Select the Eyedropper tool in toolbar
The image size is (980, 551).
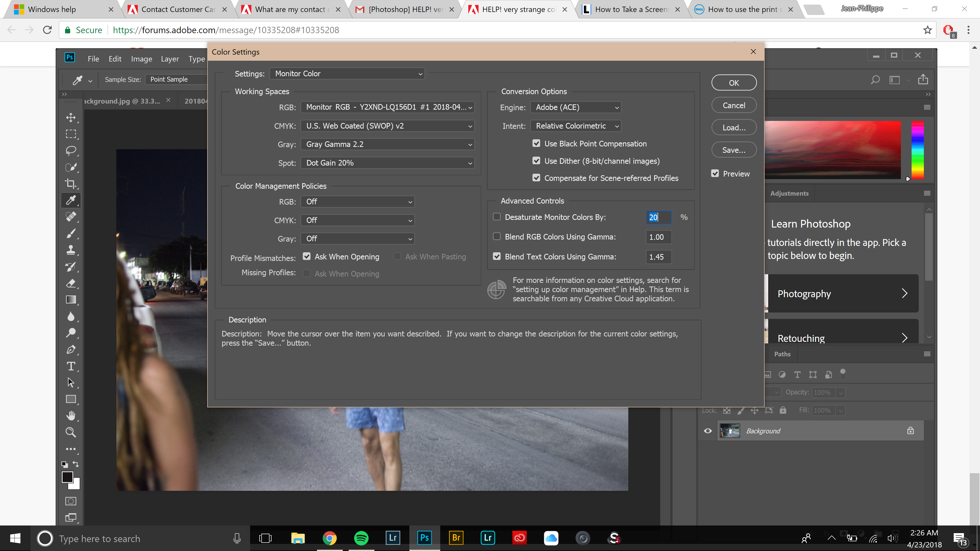click(71, 200)
